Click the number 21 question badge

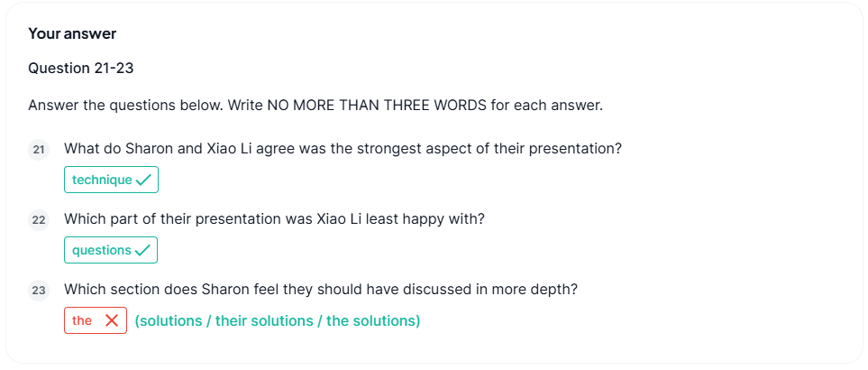point(39,149)
